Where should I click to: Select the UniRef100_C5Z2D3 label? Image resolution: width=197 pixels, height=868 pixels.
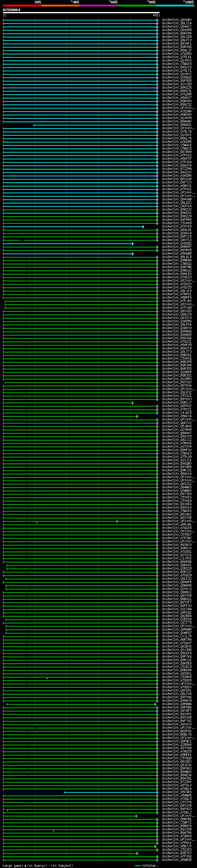[x=176, y=850]
